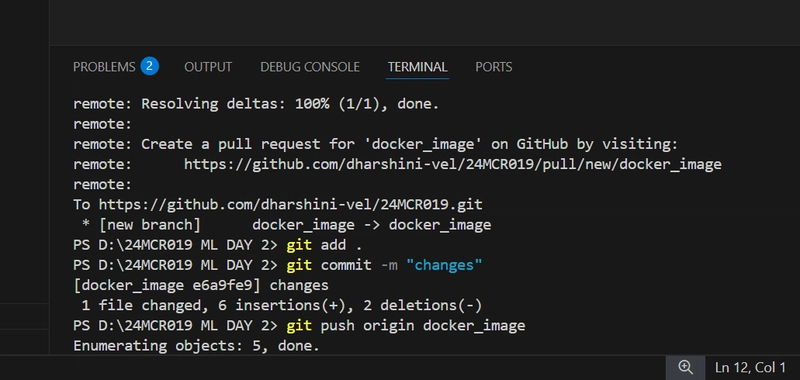Show the DEBUG CONSOLE tab
This screenshot has height=380, width=800.
point(310,67)
